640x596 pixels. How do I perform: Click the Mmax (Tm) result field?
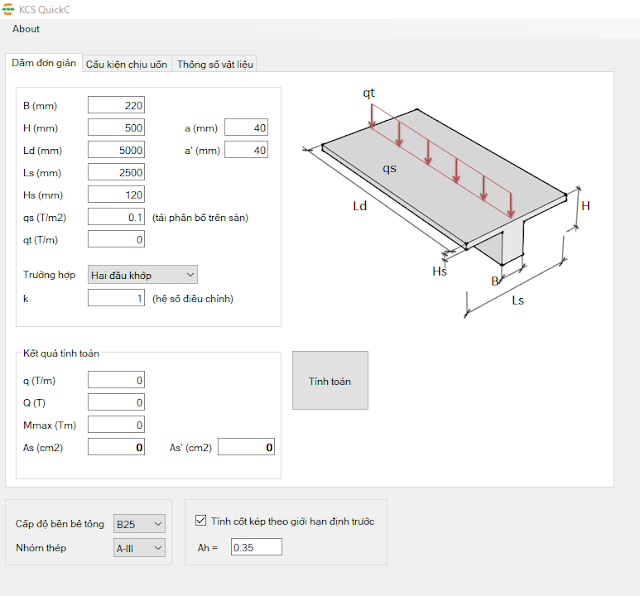[116, 425]
